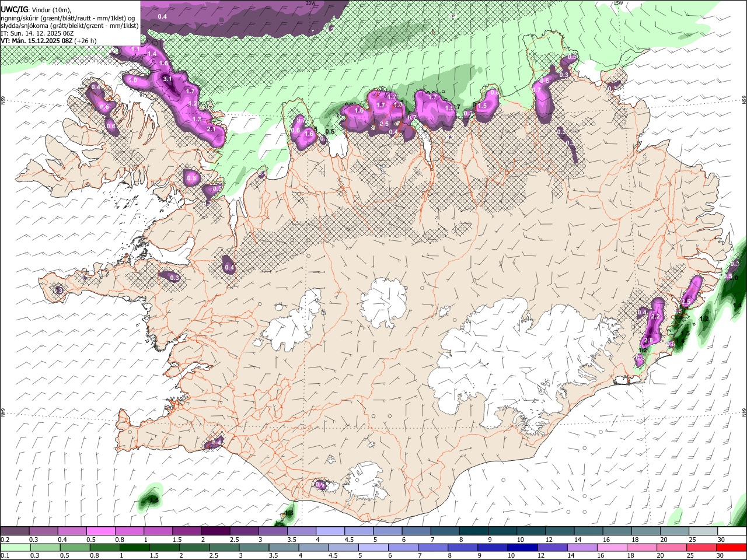Pick the deep blue 10 swatch on rain scale
This screenshot has height=560, width=747.
click(522, 547)
